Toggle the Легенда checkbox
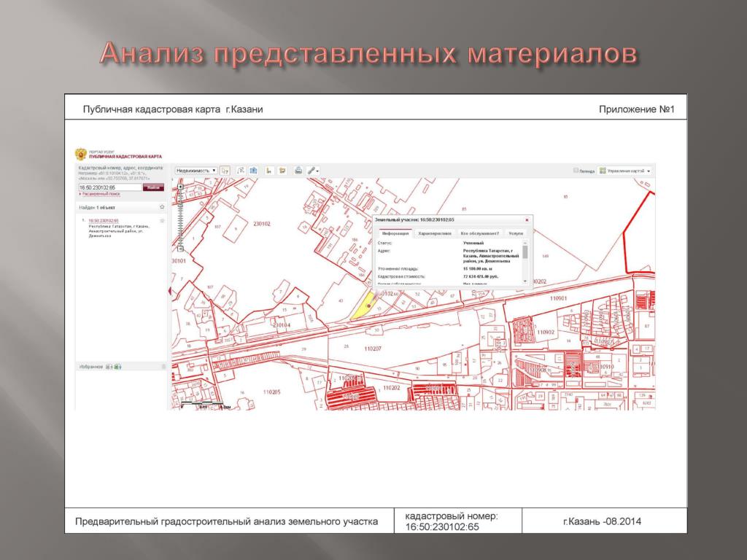 [576, 170]
